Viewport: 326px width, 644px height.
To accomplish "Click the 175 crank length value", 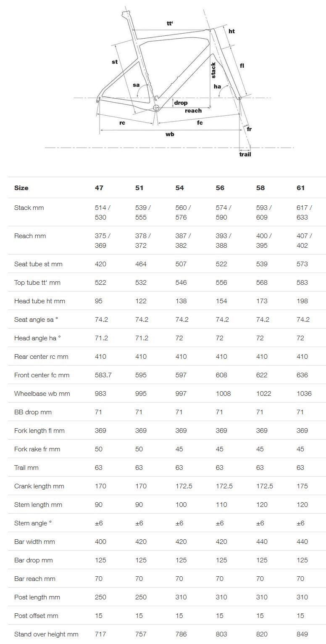I will tap(302, 486).
